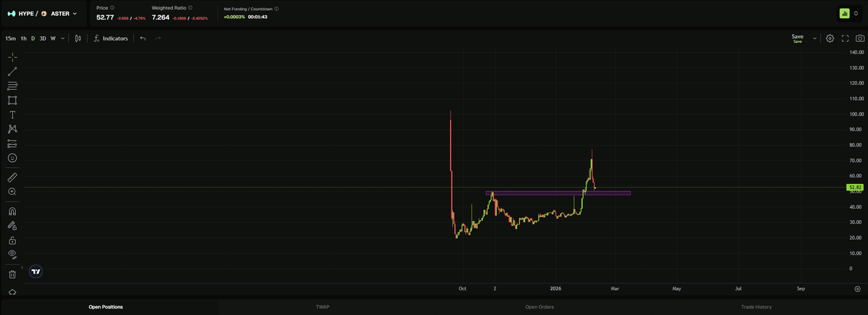The image size is (868, 315).
Task: Expand the Save options dropdown arrow
Action: [815, 38]
